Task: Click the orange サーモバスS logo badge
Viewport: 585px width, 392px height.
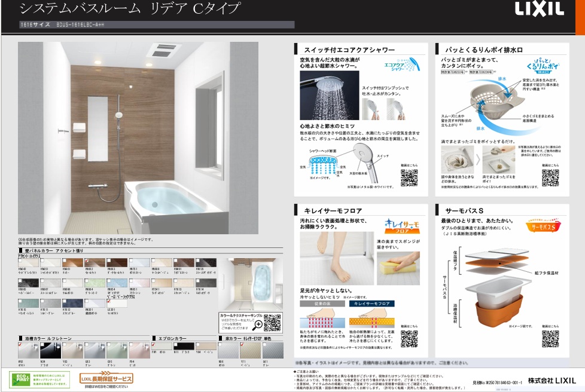Action: [543, 226]
